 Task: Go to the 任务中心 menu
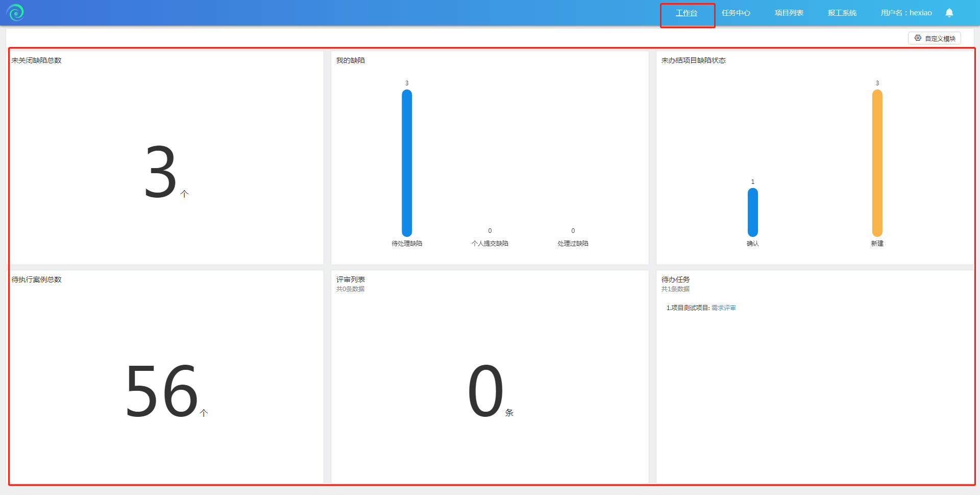(x=736, y=13)
